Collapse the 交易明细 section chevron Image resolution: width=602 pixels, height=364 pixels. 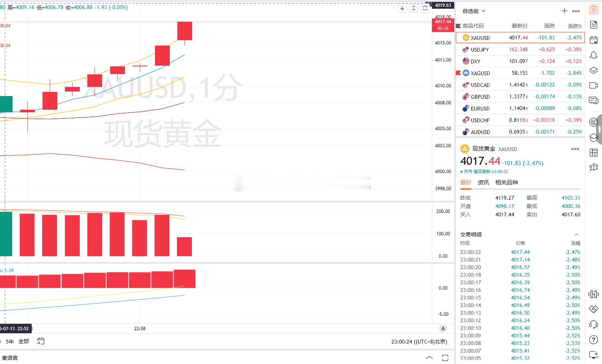[576, 235]
